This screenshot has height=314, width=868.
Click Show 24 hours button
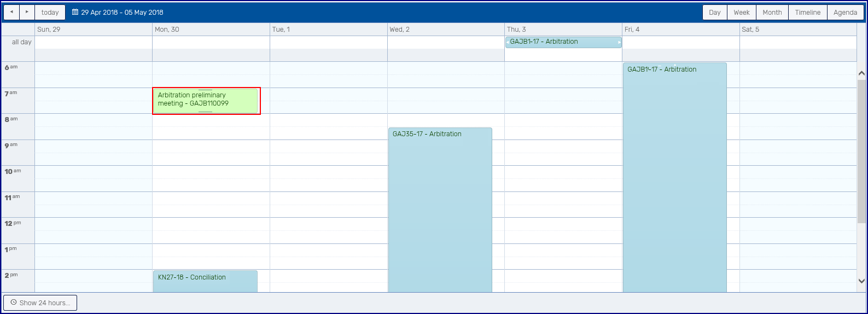click(x=40, y=303)
